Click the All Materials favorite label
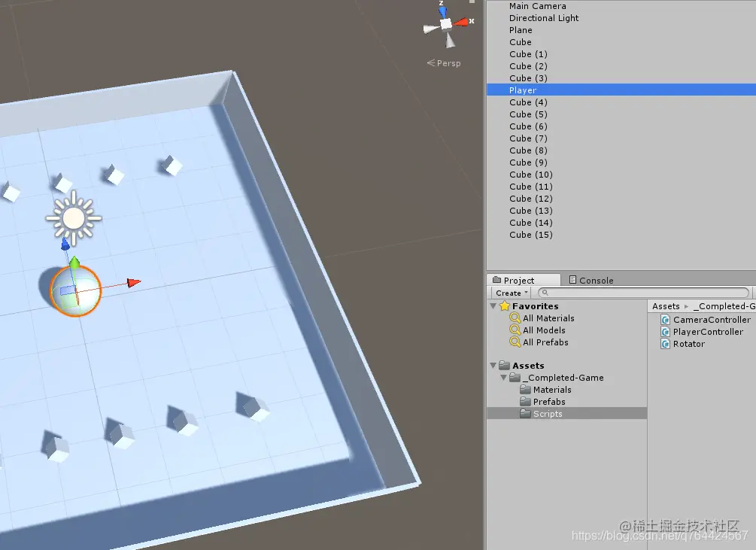 [548, 318]
